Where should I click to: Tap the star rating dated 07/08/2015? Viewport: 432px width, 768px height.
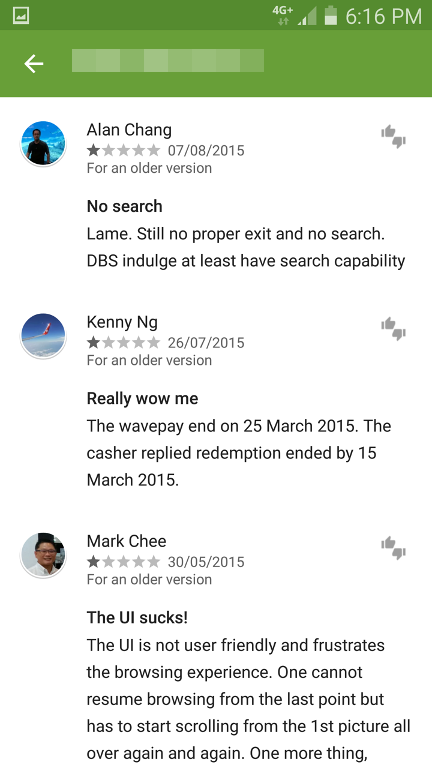pyautogui.click(x=123, y=150)
